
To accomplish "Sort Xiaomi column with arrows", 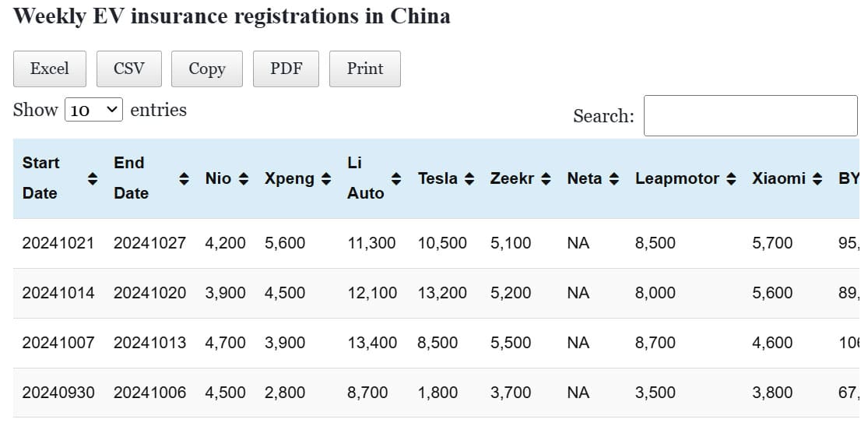I will 817,178.
